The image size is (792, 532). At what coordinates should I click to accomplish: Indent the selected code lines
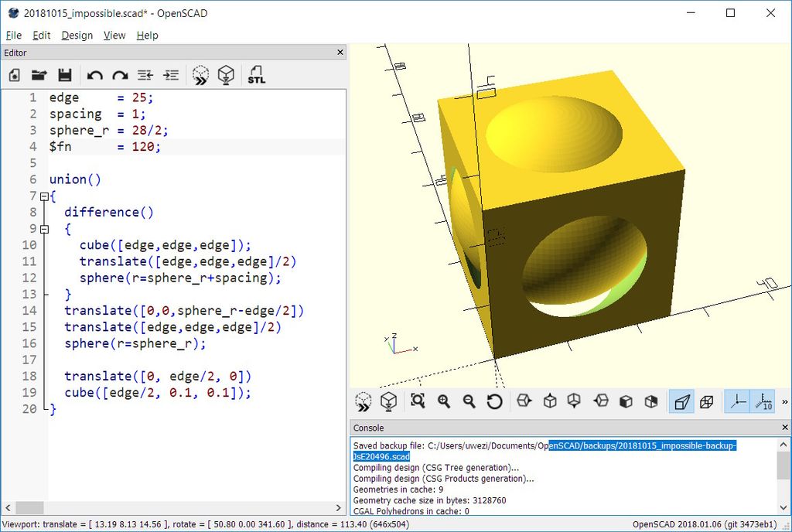(x=172, y=75)
